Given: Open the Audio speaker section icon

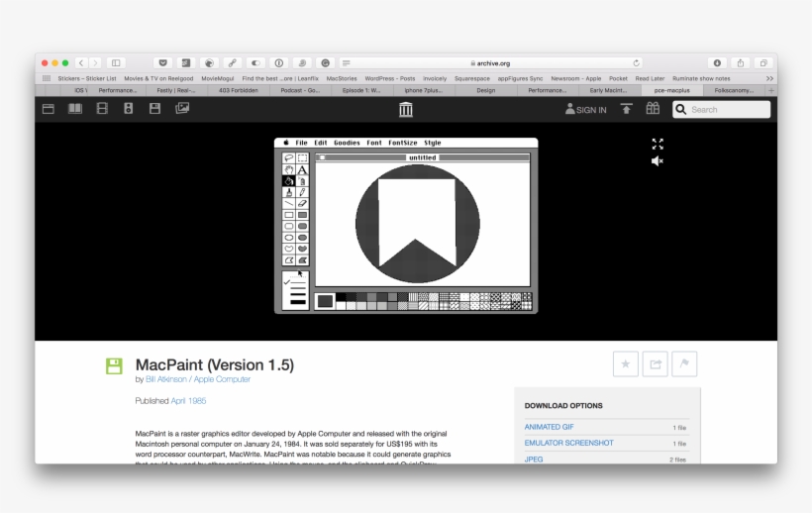Looking at the screenshot, I should pyautogui.click(x=129, y=109).
